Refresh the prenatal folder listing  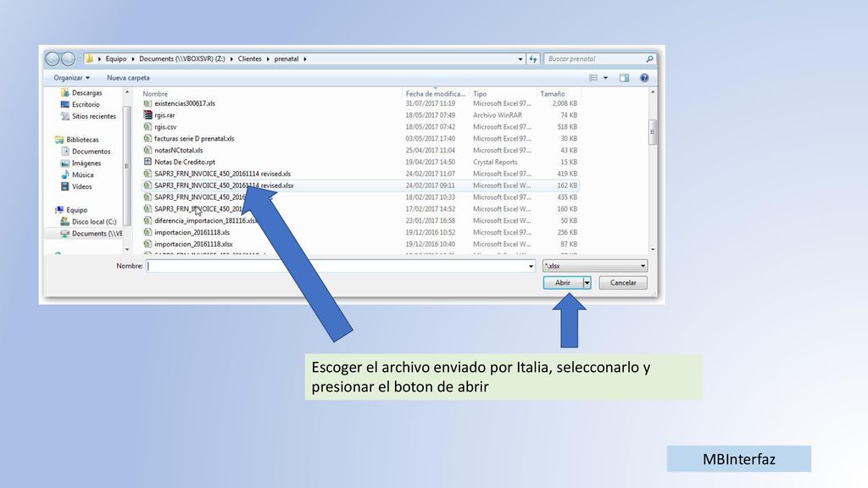[533, 58]
